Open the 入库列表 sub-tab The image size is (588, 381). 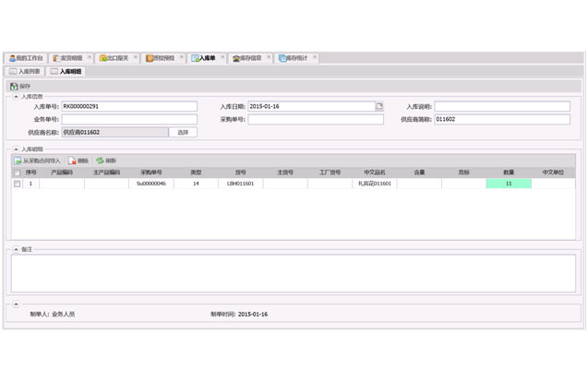25,71
